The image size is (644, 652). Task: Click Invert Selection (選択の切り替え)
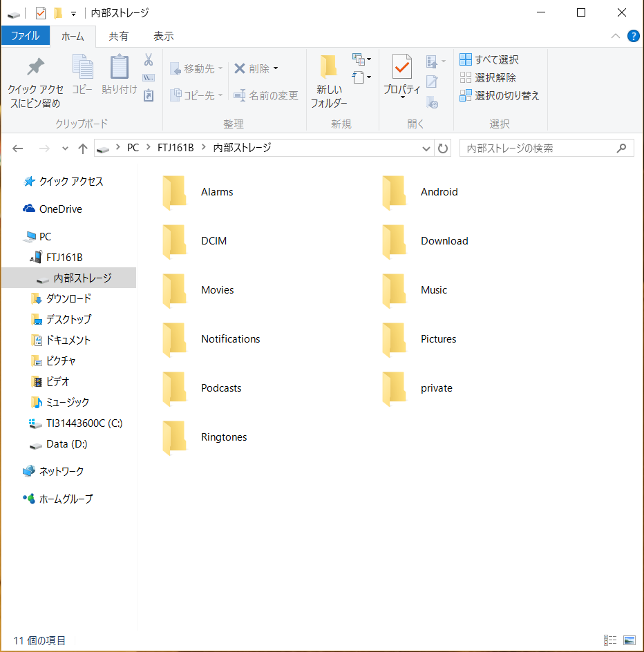(500, 96)
